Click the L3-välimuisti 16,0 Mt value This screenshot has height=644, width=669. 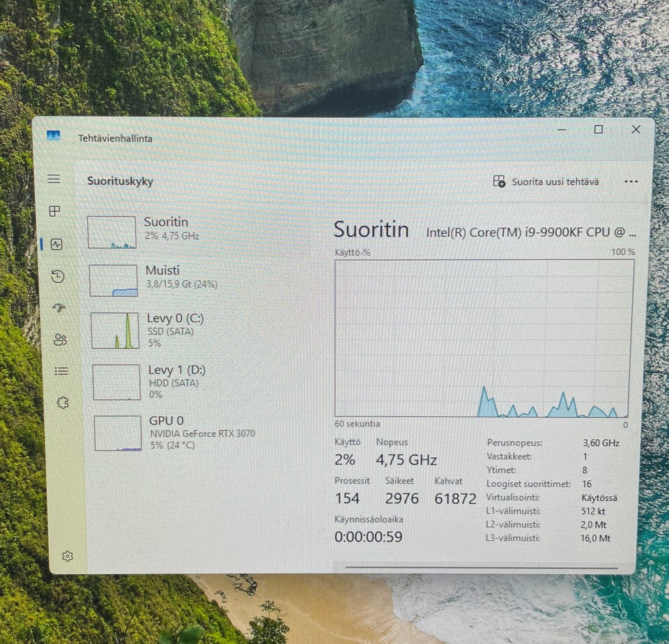[x=595, y=538]
